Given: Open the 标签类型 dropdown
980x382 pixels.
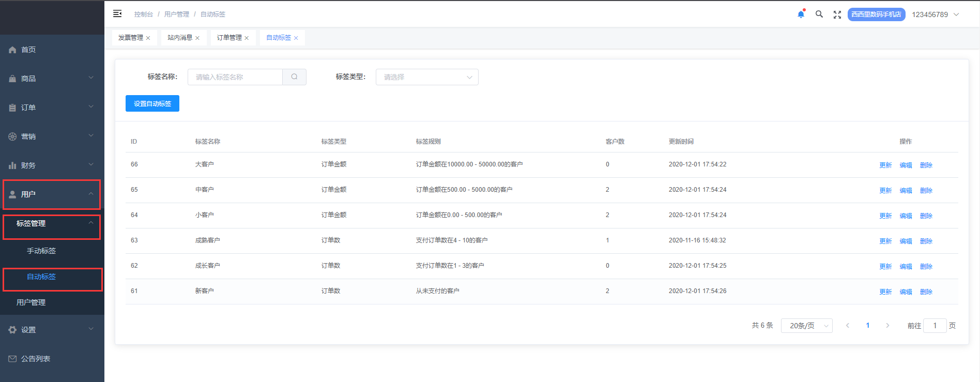Looking at the screenshot, I should click(x=427, y=77).
